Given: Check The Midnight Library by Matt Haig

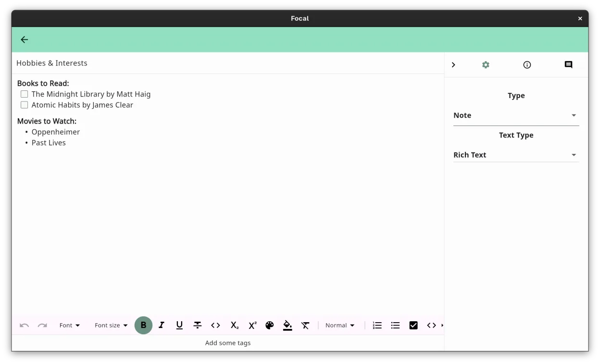Looking at the screenshot, I should [25, 94].
